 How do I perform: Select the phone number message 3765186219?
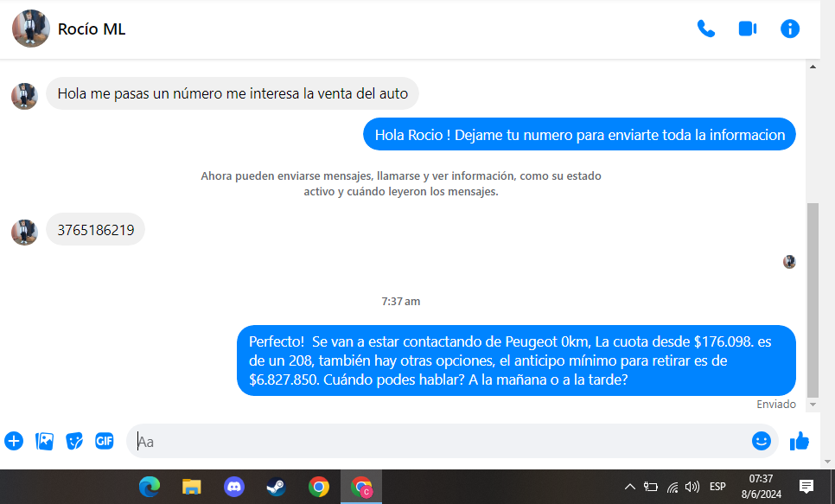click(95, 230)
